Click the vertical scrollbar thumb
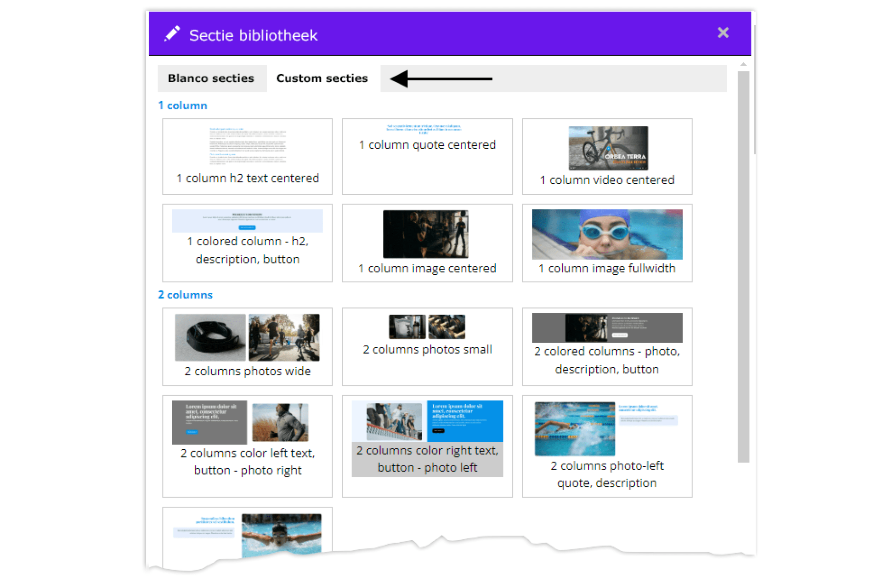The image size is (882, 588). pyautogui.click(x=743, y=266)
